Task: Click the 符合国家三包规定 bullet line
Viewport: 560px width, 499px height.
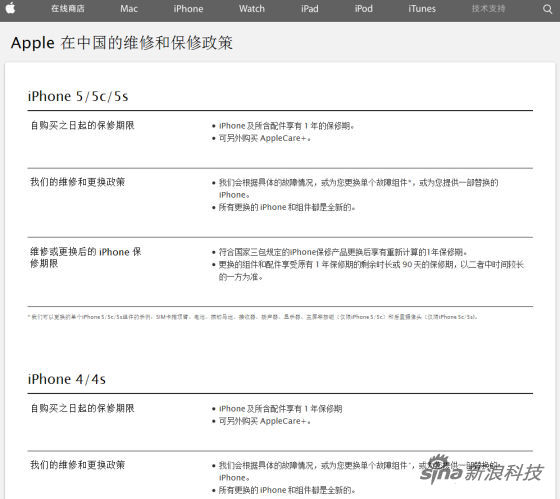Action: click(x=343, y=252)
